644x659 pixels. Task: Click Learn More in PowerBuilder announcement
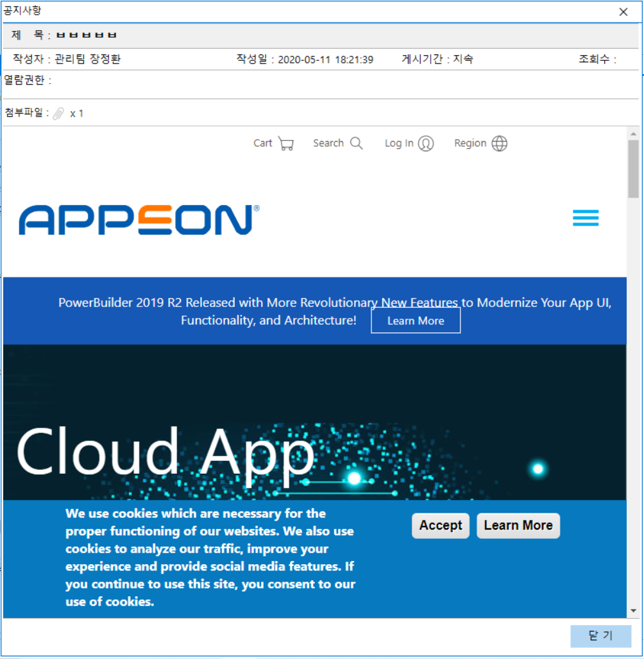click(x=416, y=321)
